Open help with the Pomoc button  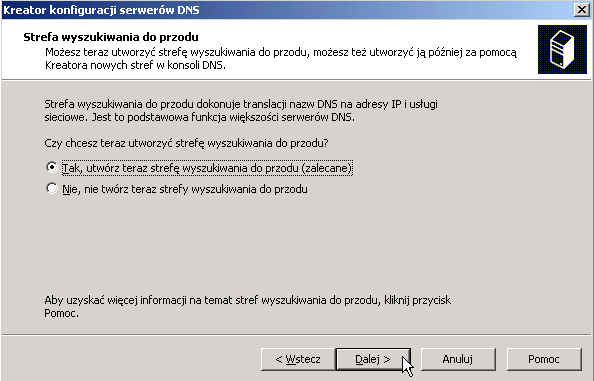click(x=544, y=359)
